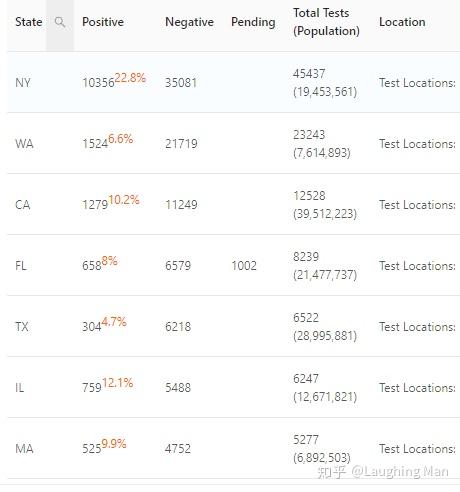
Task: Click the State column header text
Action: [x=29, y=22]
